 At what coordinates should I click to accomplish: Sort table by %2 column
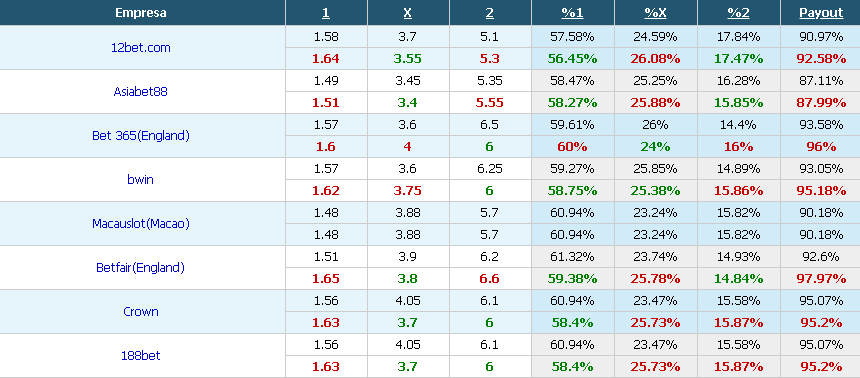[x=738, y=13]
